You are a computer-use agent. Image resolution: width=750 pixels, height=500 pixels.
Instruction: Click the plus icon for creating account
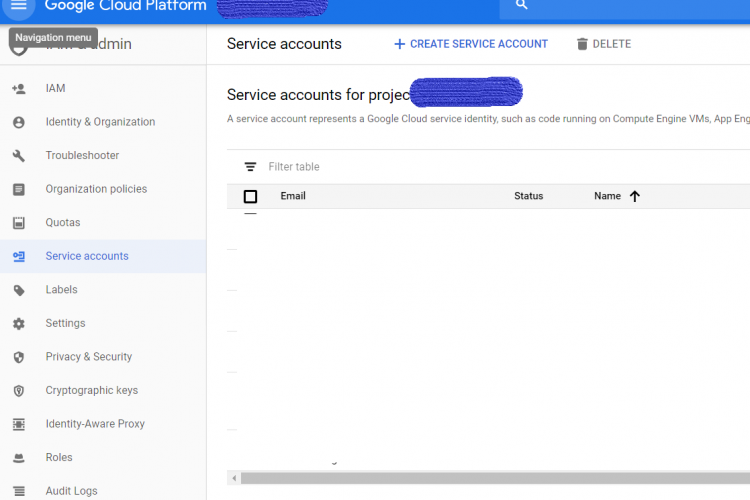(x=399, y=44)
